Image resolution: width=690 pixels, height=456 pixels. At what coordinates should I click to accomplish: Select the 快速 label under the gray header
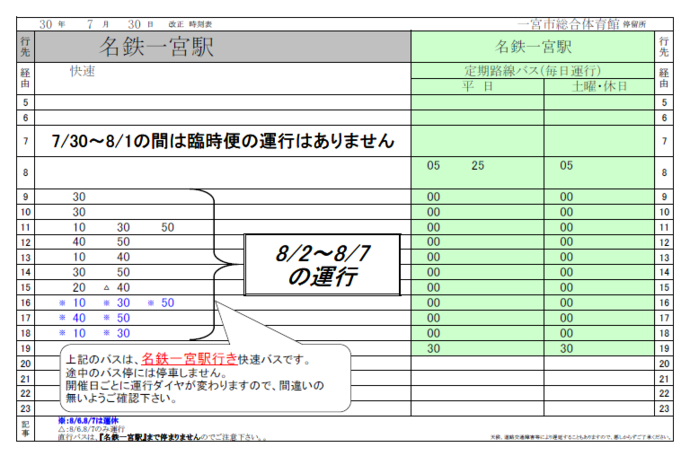(x=82, y=71)
